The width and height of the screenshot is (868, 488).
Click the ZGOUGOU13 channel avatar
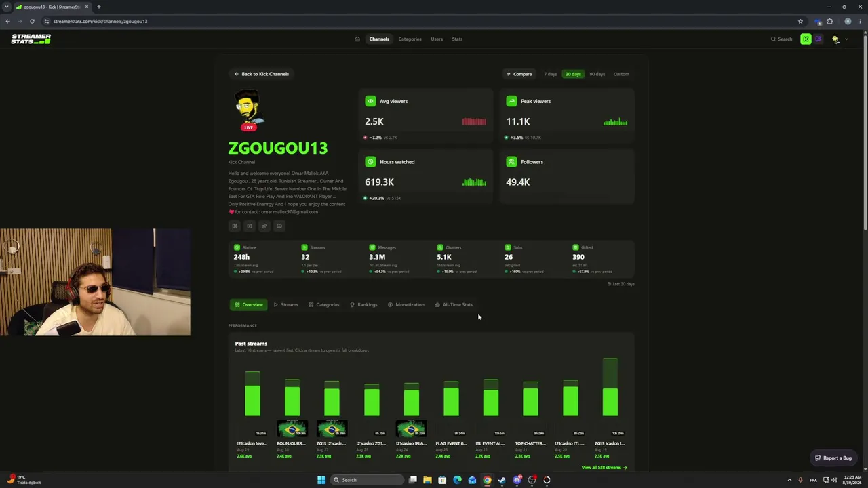pyautogui.click(x=248, y=108)
